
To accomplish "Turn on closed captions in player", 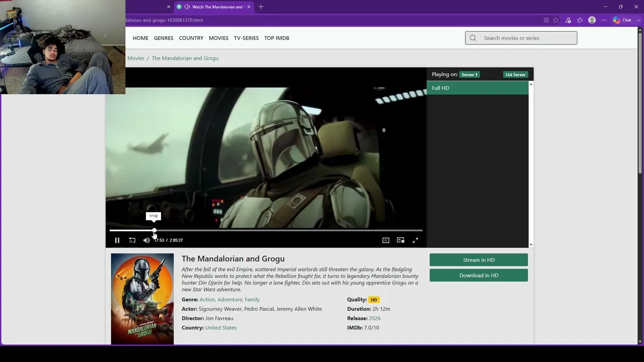I will (386, 240).
